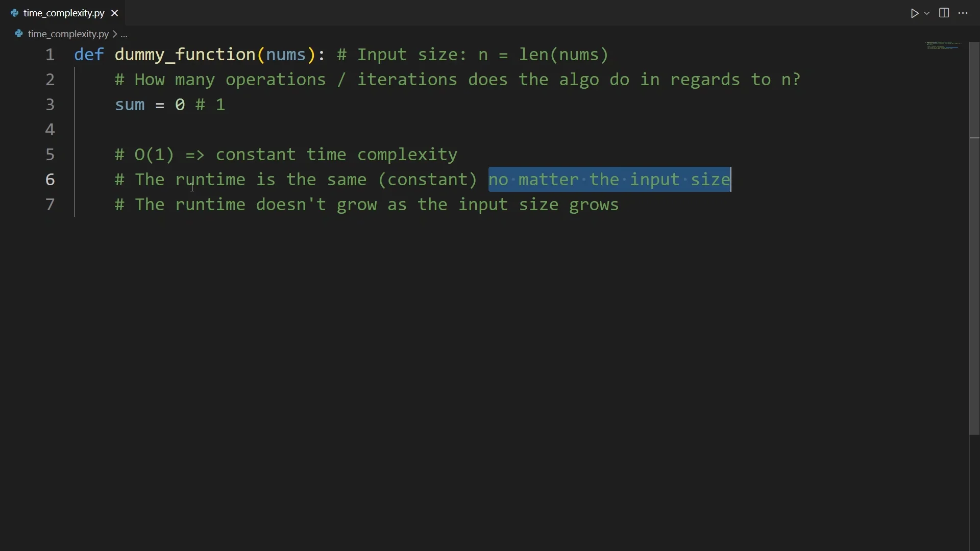Expand the breadcrumb ellipsis symbol list

point(125,35)
